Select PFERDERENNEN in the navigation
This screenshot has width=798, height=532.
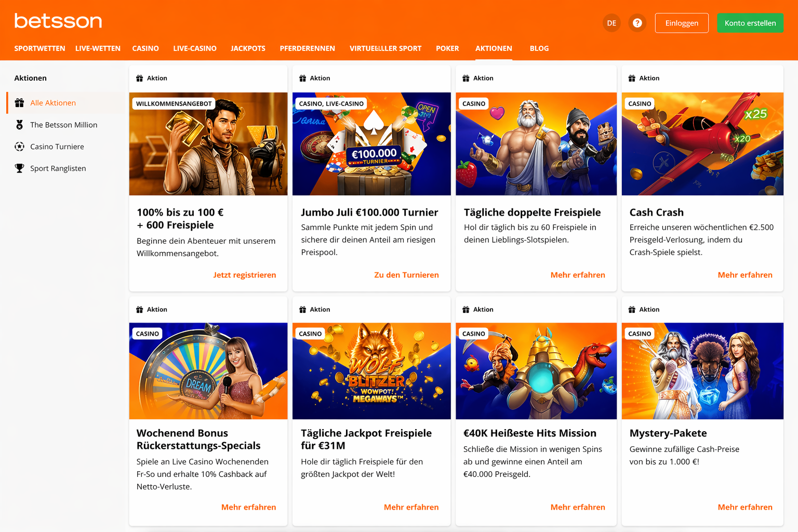(307, 48)
